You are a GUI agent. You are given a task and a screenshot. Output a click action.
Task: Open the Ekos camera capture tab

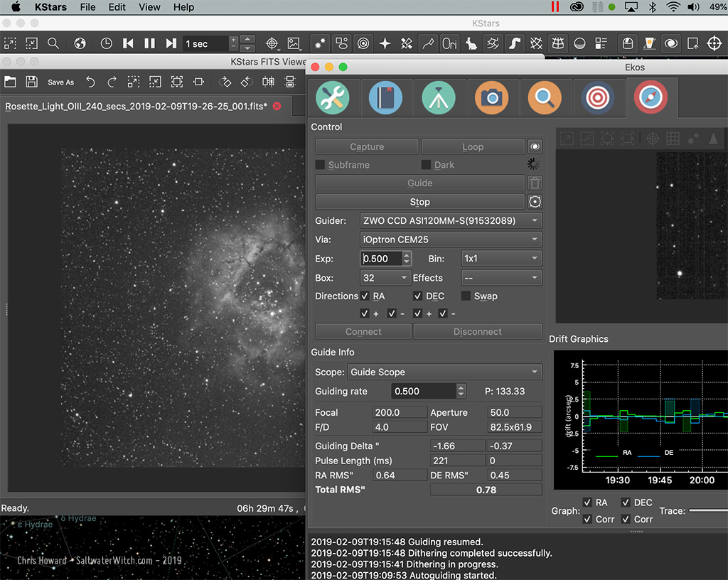click(492, 98)
